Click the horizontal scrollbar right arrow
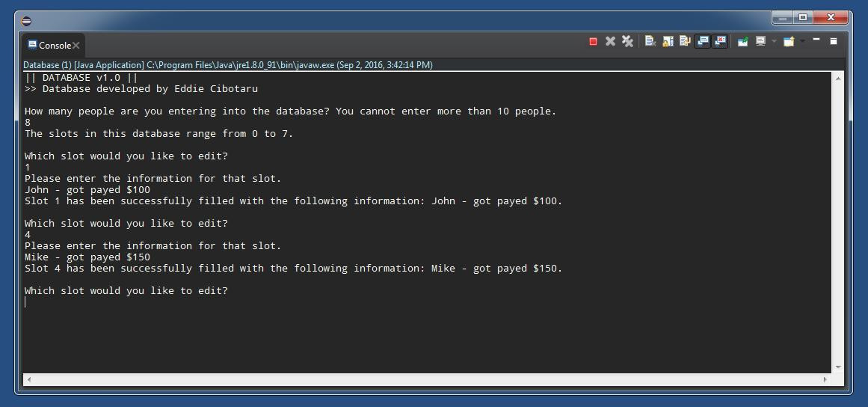 coord(825,380)
